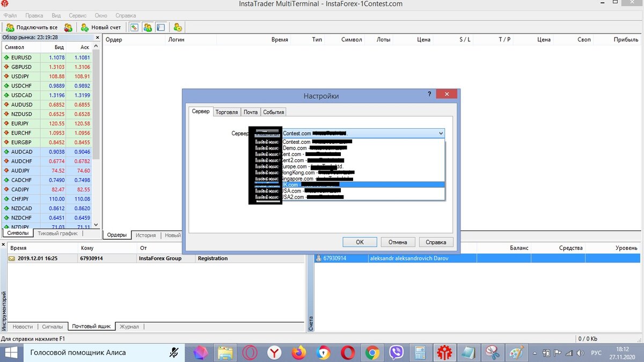Screen dimensions: 644x362
Task: Open the Сервис menu
Action: pos(77,16)
